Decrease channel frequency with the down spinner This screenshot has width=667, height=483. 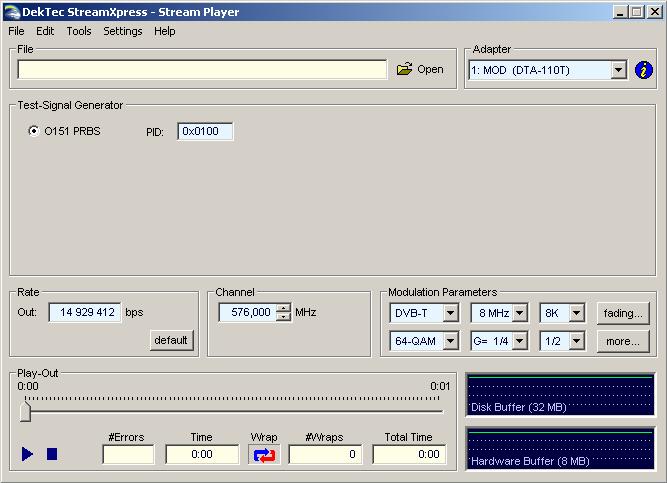tap(283, 317)
